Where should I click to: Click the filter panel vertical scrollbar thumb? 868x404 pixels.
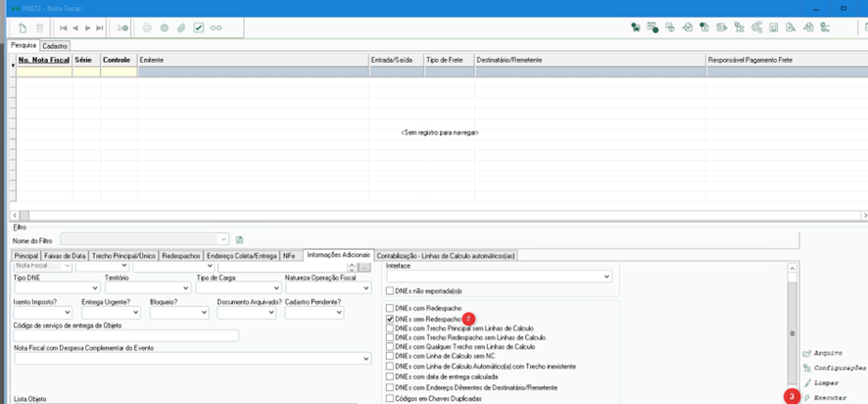point(793,332)
